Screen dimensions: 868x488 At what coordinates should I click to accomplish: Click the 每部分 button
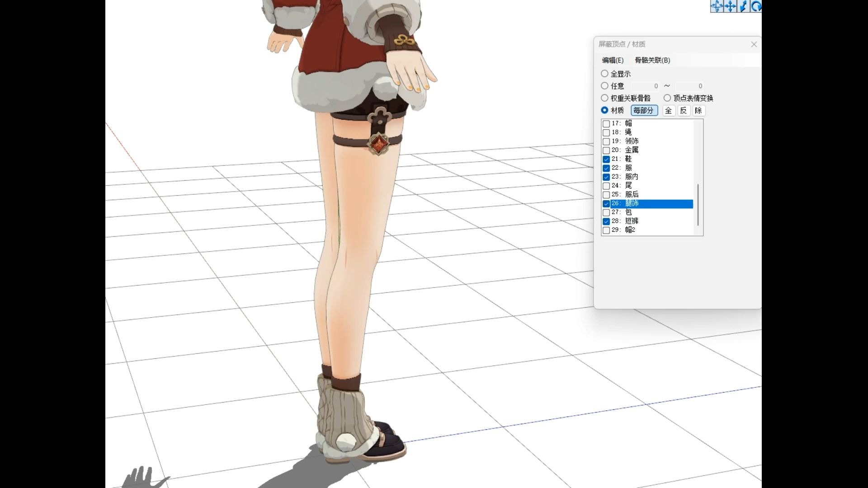pyautogui.click(x=644, y=110)
